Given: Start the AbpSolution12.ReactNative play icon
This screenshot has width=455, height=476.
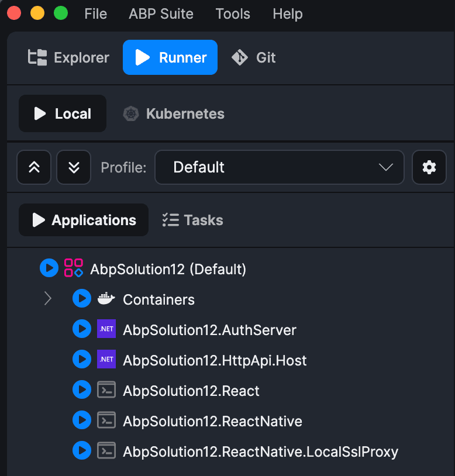Looking at the screenshot, I should 82,420.
